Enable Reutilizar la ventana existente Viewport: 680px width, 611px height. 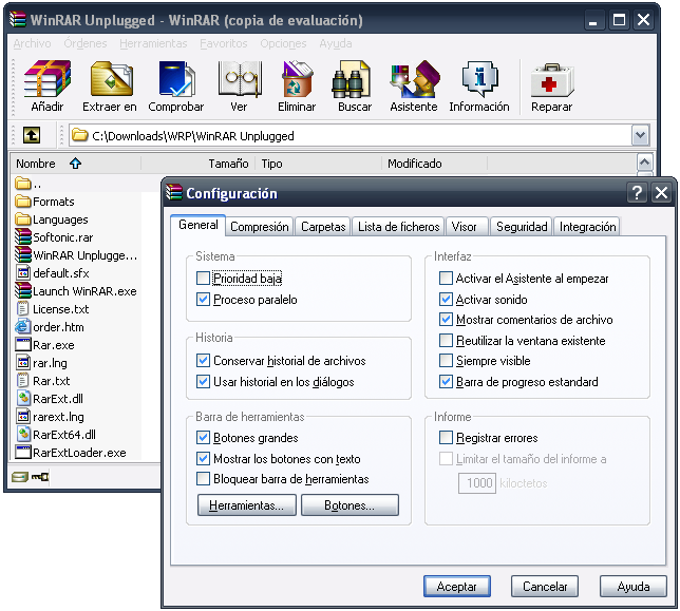(446, 340)
